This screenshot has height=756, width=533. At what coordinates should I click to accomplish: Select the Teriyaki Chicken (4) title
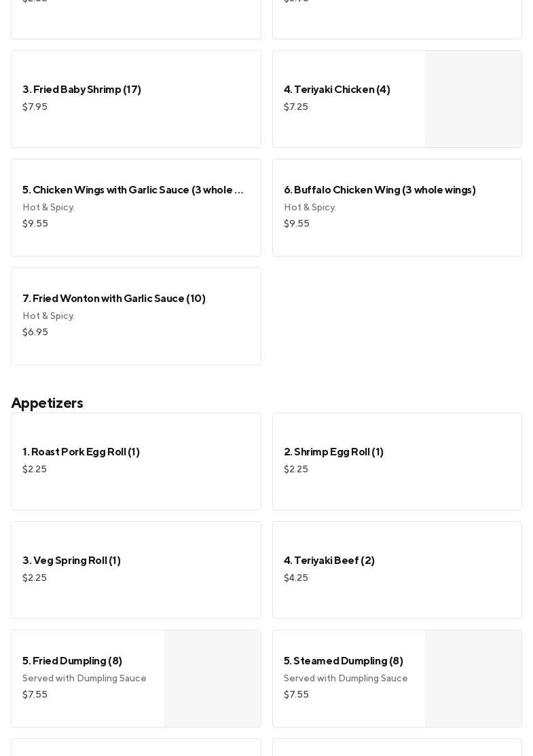coord(337,90)
